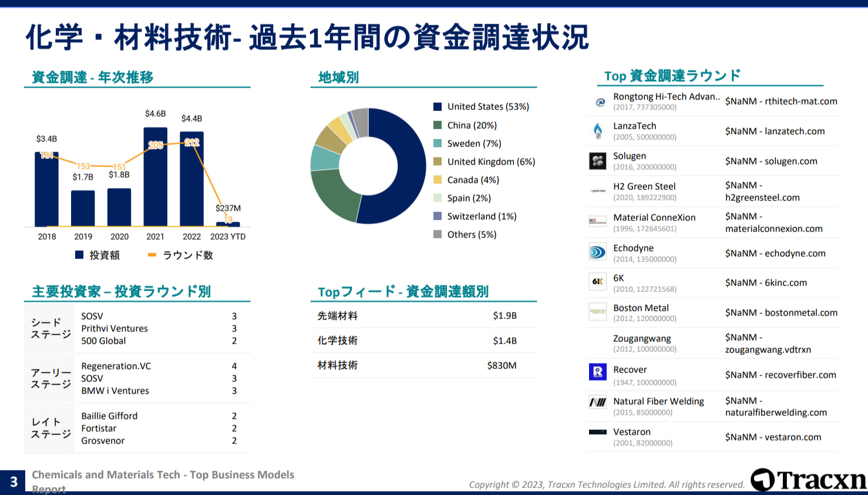The image size is (868, 495).
Task: Open the 6kinc.com link text
Action: [786, 282]
